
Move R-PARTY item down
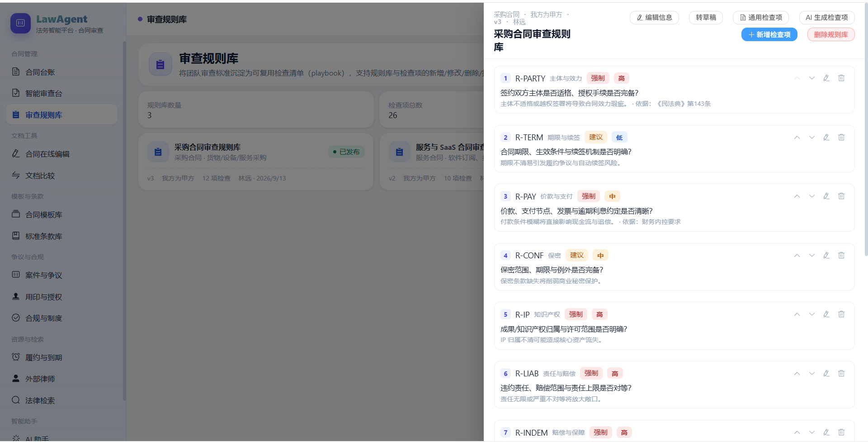[812, 78]
